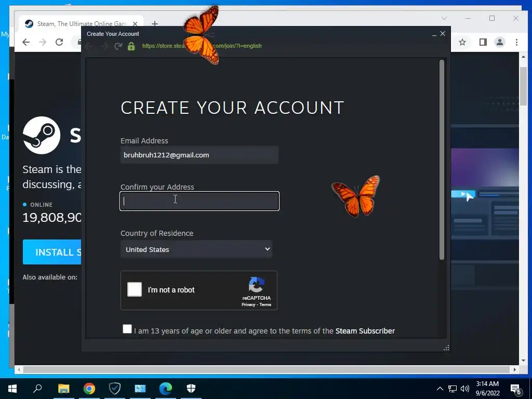Reload the Chrome page
Screen dimensions: 532x399
point(59,42)
